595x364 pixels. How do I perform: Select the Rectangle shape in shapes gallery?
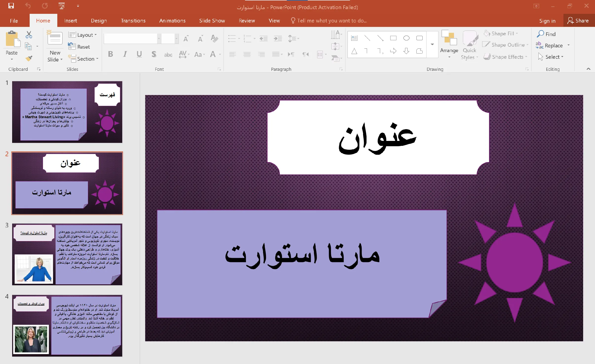point(393,38)
